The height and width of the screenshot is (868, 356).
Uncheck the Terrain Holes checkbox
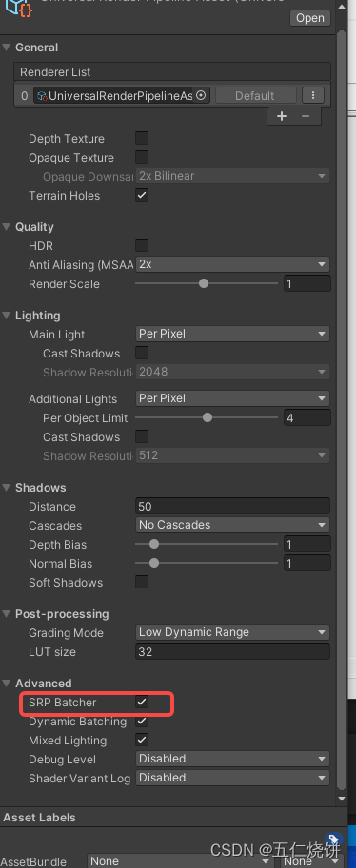[142, 195]
